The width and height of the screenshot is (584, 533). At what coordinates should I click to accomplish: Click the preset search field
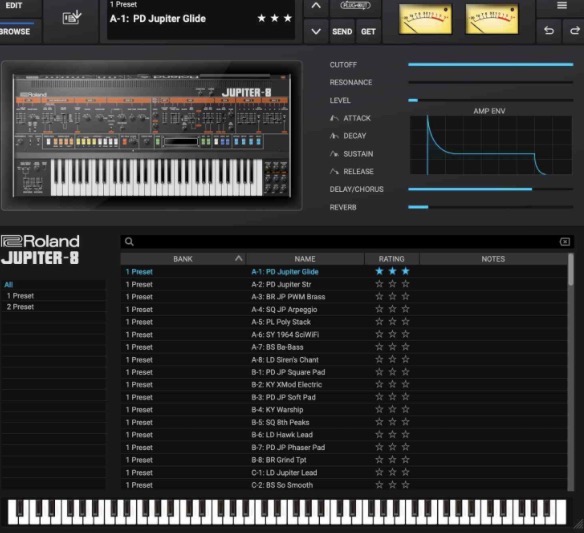[347, 242]
